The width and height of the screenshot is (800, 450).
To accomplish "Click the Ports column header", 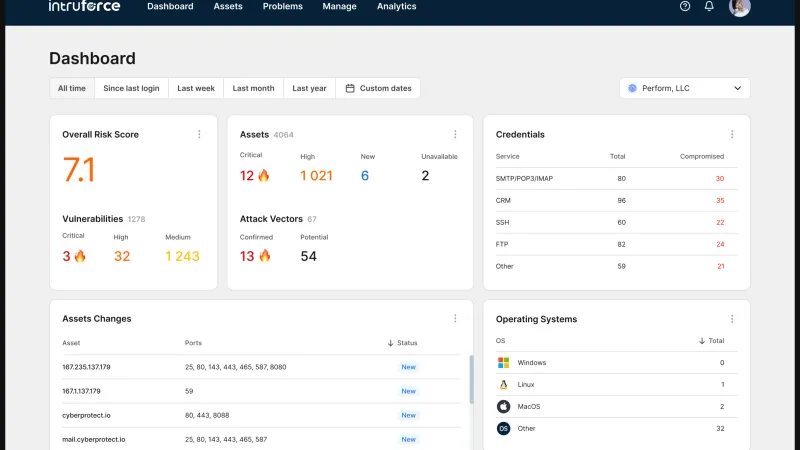I will (x=193, y=343).
